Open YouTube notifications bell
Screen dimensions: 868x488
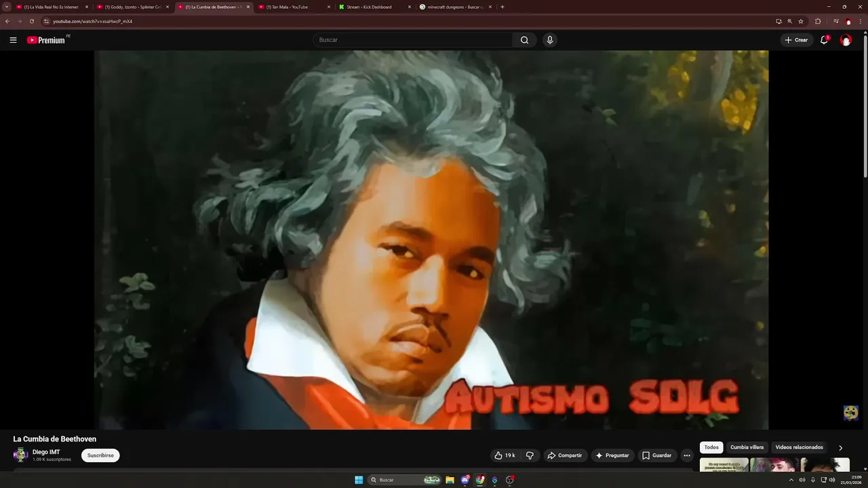pos(825,40)
